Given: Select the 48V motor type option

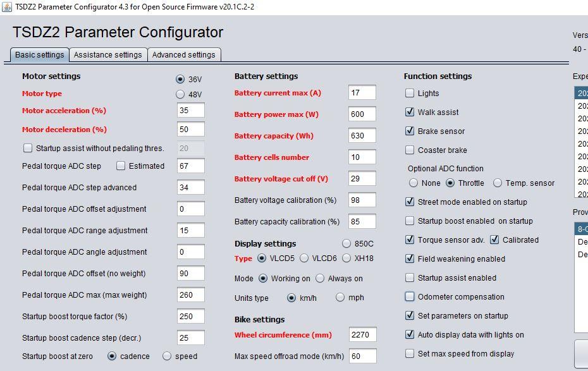Looking at the screenshot, I should [180, 95].
